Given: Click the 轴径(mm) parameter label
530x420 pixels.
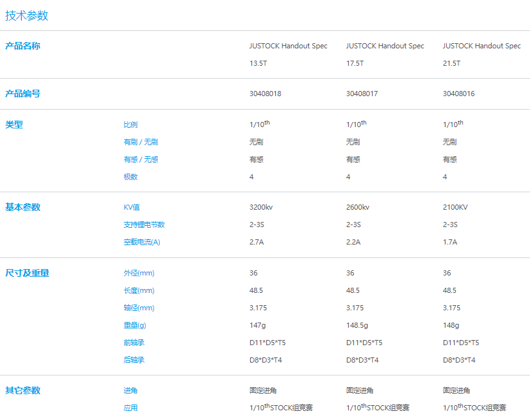Looking at the screenshot, I should pos(139,308).
